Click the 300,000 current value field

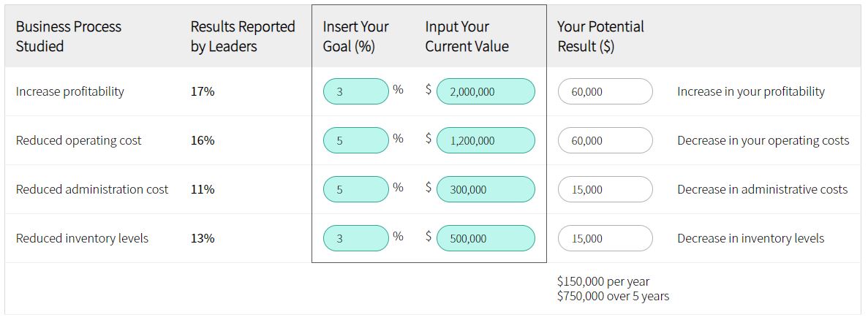click(x=486, y=189)
